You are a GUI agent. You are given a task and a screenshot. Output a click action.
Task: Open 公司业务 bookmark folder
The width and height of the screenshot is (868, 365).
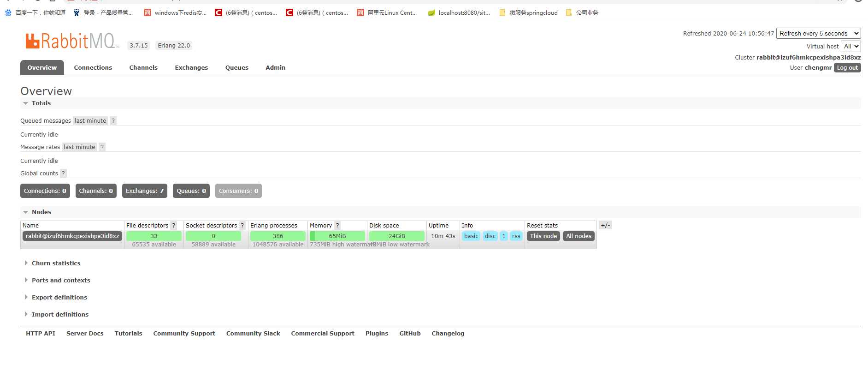(582, 13)
